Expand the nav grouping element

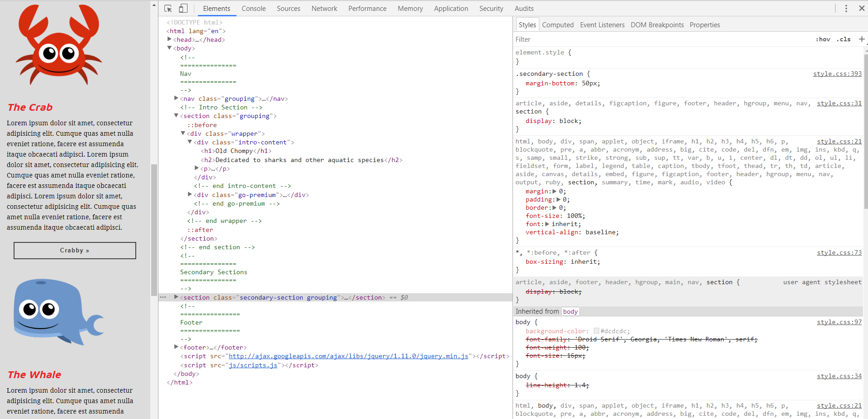click(176, 99)
